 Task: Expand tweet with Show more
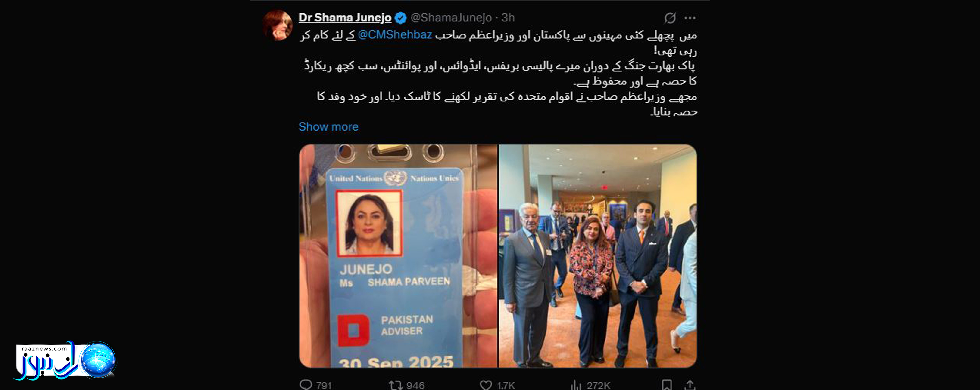328,127
